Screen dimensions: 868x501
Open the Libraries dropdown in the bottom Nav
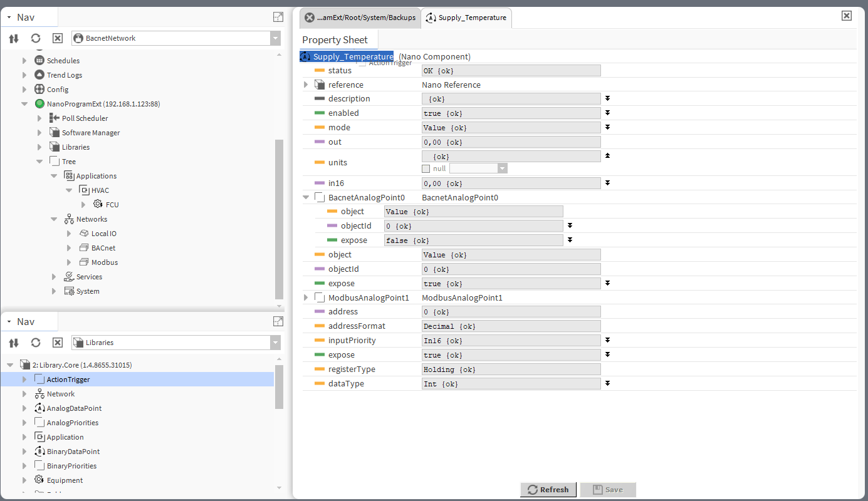point(275,343)
